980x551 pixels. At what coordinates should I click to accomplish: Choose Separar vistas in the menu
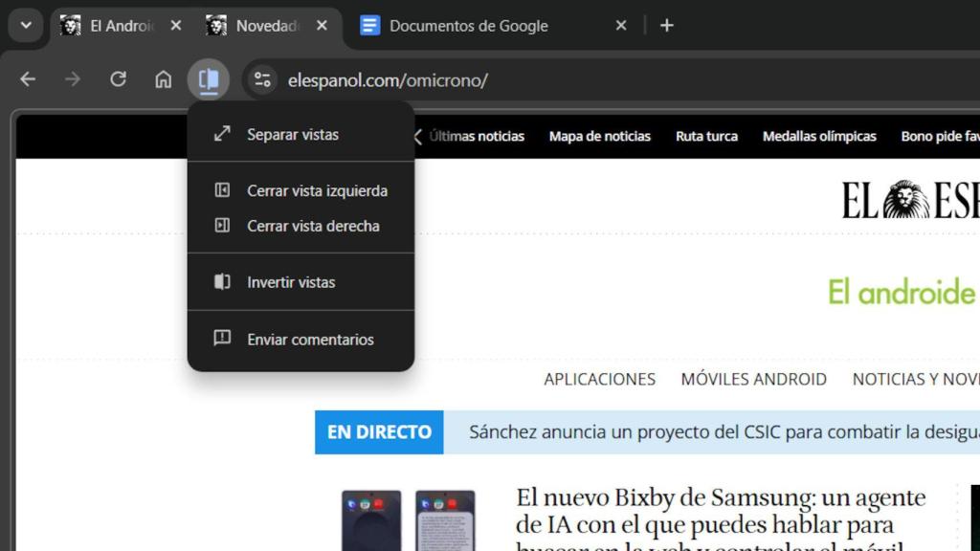click(x=301, y=134)
